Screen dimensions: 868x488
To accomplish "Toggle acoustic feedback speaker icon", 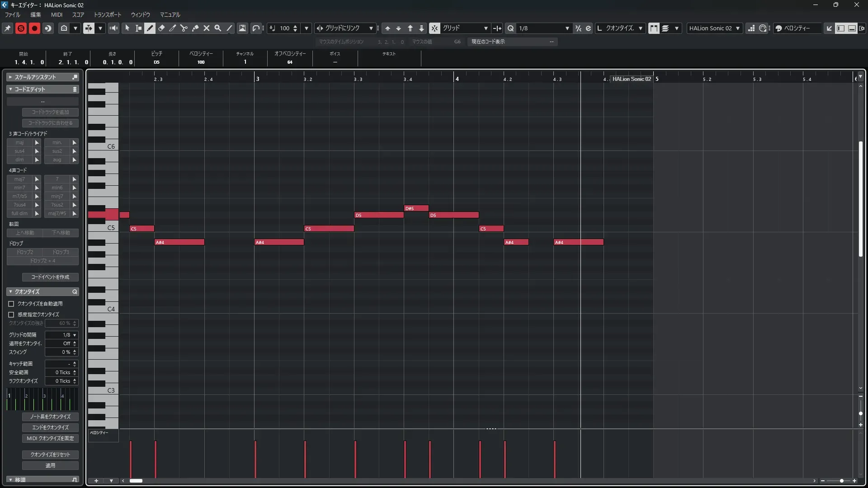I will [113, 28].
